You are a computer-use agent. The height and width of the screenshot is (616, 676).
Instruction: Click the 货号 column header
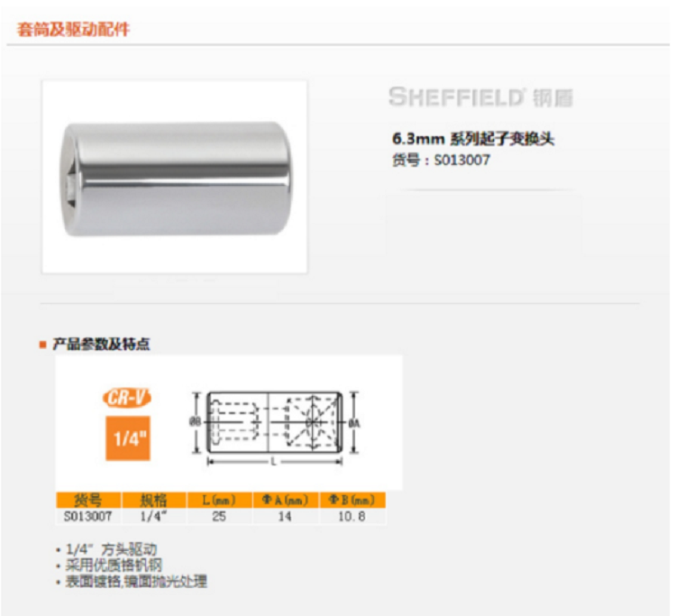(88, 500)
